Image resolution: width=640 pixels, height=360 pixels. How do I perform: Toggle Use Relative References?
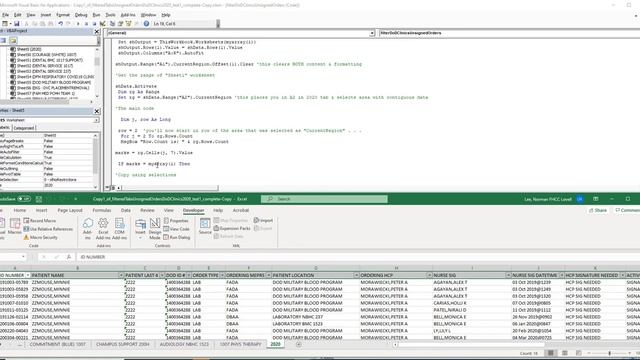48,229
